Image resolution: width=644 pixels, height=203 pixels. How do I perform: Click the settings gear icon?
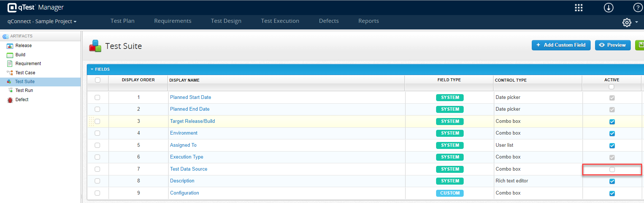[627, 22]
